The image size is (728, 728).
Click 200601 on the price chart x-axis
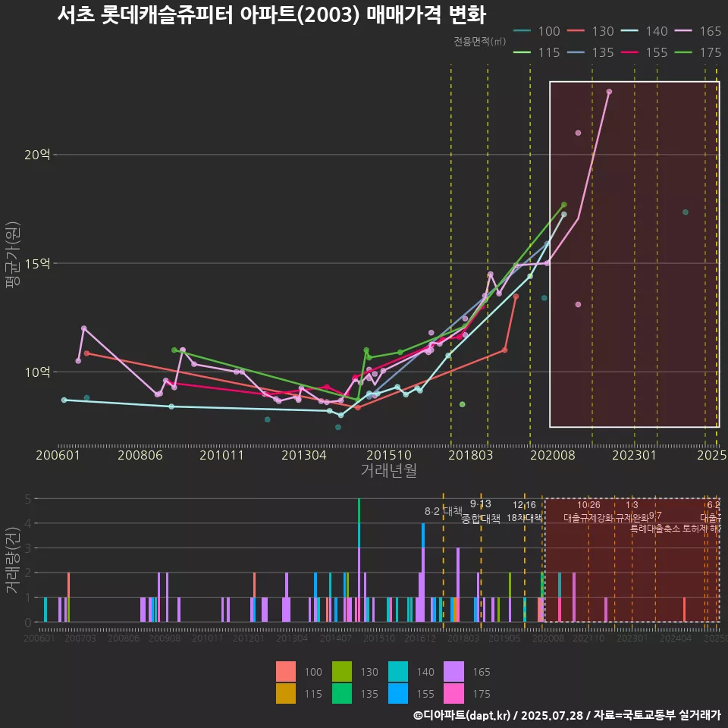pyautogui.click(x=58, y=455)
